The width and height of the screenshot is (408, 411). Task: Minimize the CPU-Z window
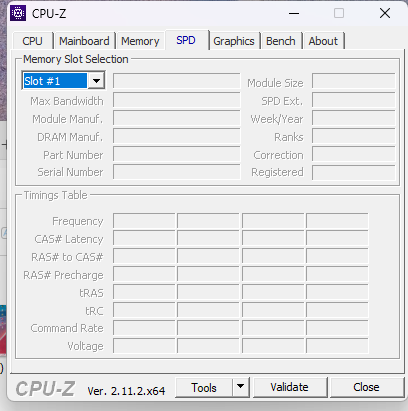294,14
